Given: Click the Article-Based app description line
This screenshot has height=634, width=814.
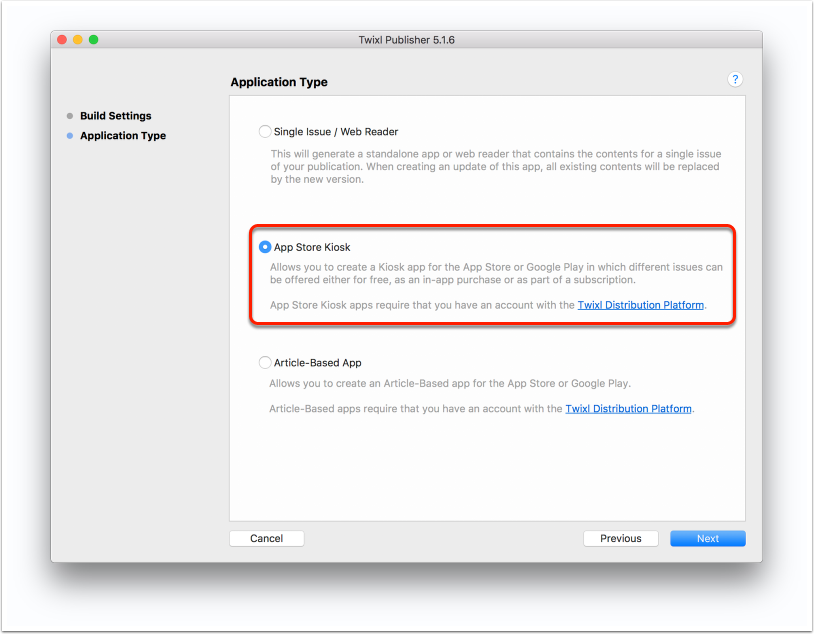Looking at the screenshot, I should [450, 383].
